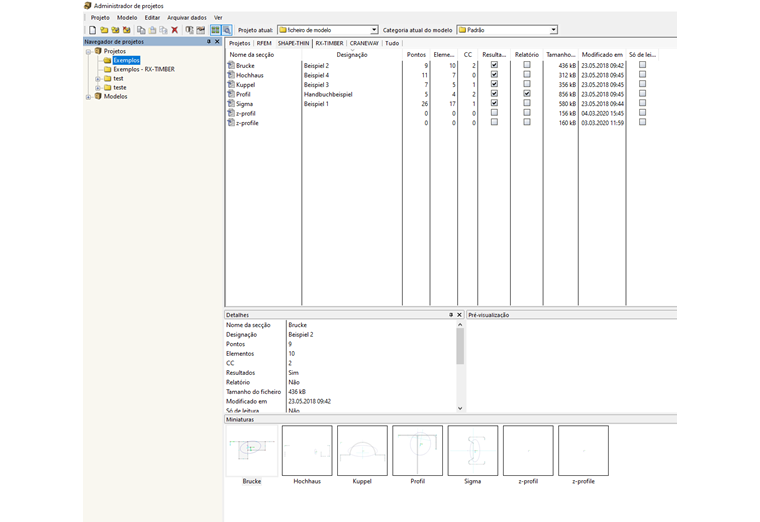Click the red X delete icon in toolbar
This screenshot has width=760, height=522.
click(174, 30)
